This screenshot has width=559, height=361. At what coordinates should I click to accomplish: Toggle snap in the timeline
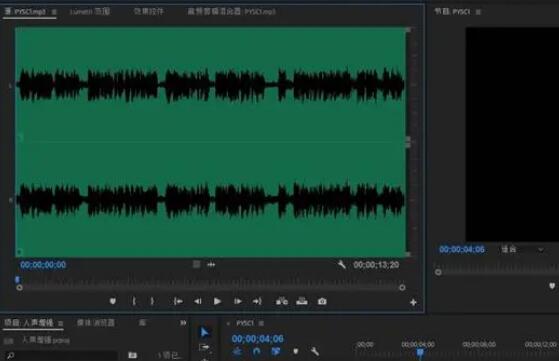256,351
